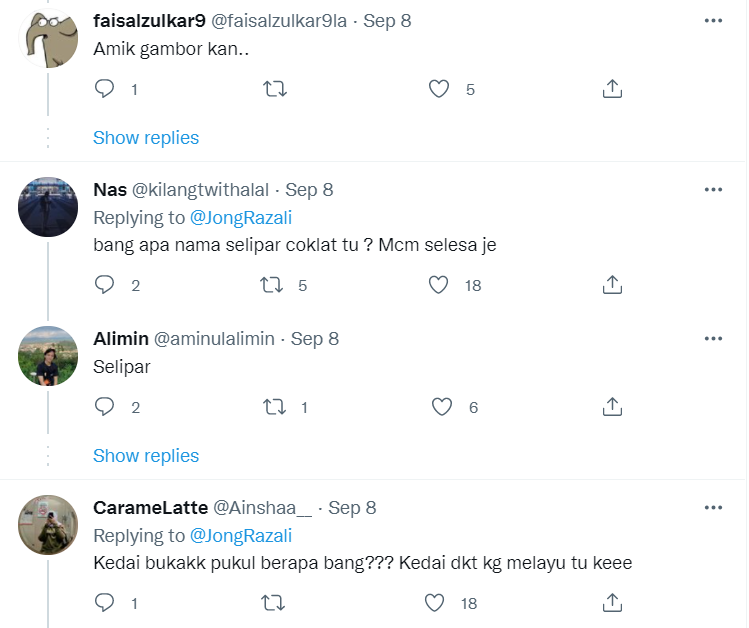This screenshot has width=749, height=628.
Task: Open Nas's profile from display name
Action: (x=109, y=189)
